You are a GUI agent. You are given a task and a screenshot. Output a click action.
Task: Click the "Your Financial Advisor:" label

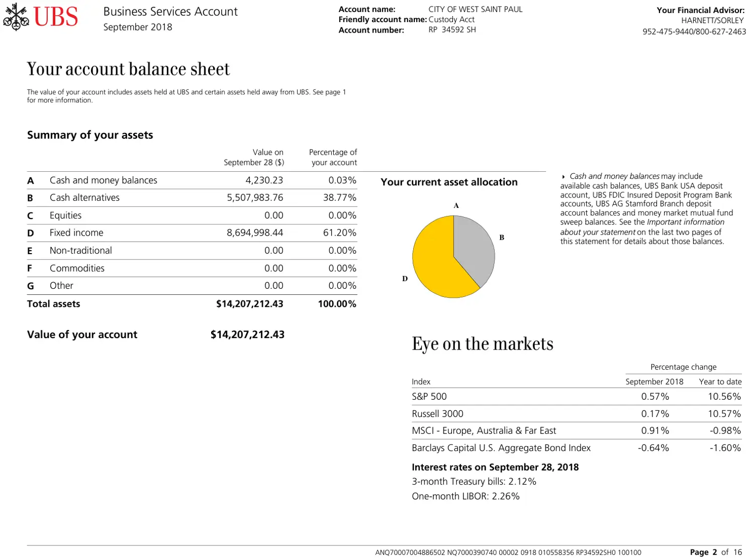click(701, 10)
